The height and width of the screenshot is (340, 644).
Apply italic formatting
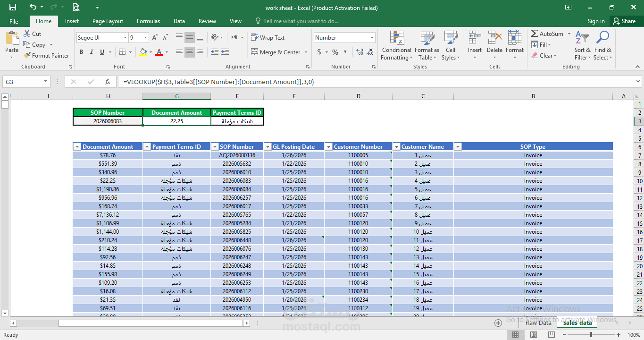91,52
